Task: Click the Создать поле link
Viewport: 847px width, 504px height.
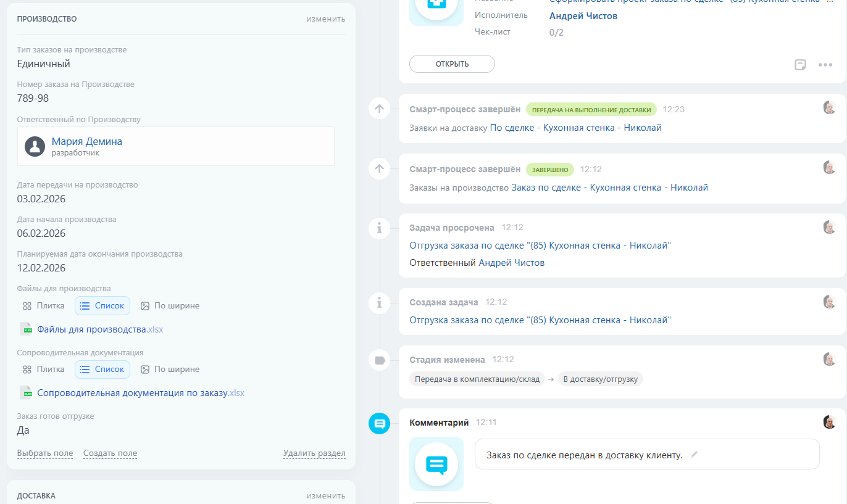Action: coord(110,453)
